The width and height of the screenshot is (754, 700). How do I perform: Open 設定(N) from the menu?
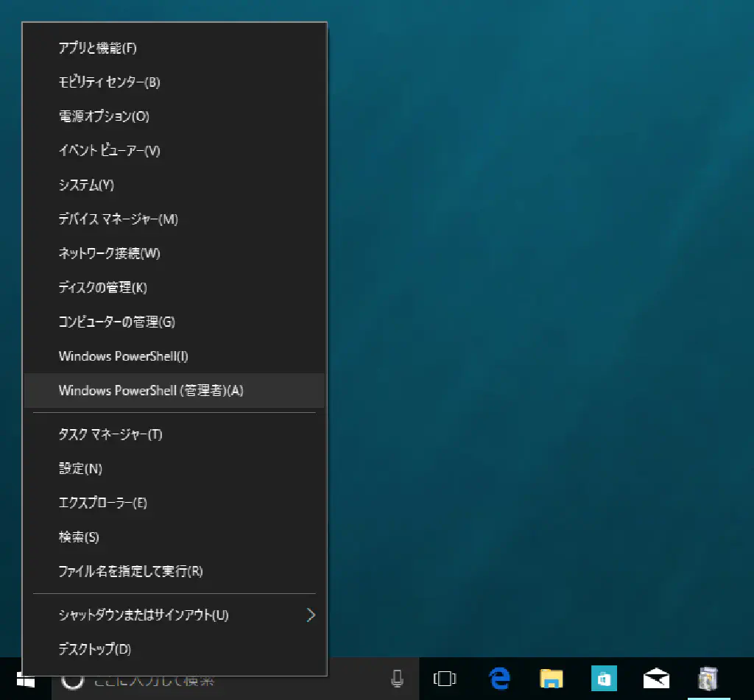tap(174, 469)
